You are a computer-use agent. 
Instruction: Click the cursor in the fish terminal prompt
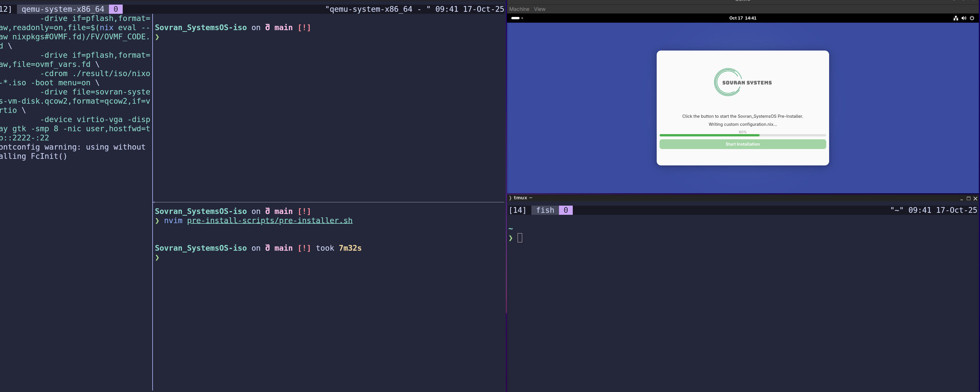tap(520, 238)
